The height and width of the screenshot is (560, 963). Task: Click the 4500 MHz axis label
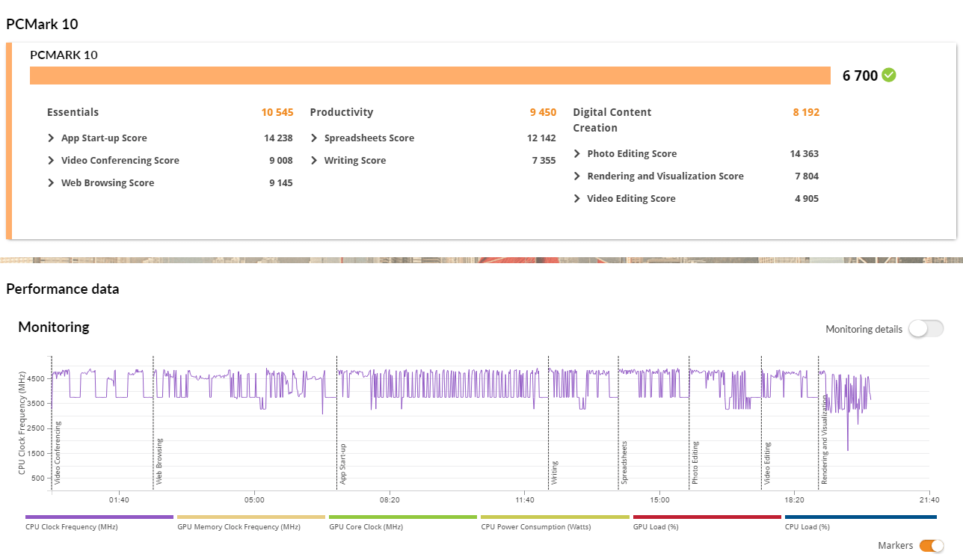coord(37,379)
